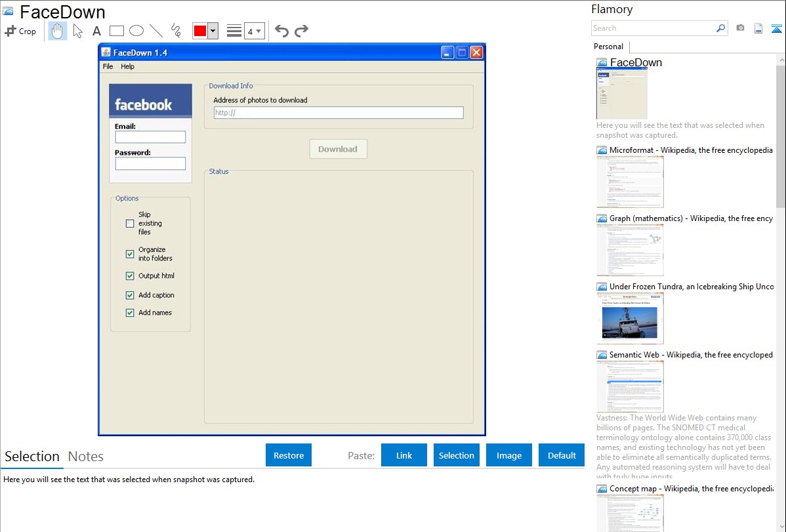Open the Graph (mathematics) snapshot thumbnail

pos(630,250)
